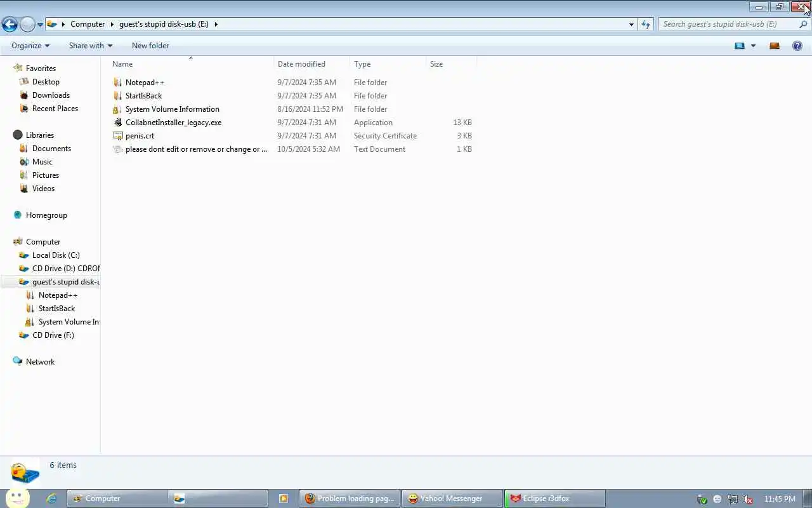The image size is (812, 508).
Task: Open the Organize menu
Action: (x=30, y=46)
